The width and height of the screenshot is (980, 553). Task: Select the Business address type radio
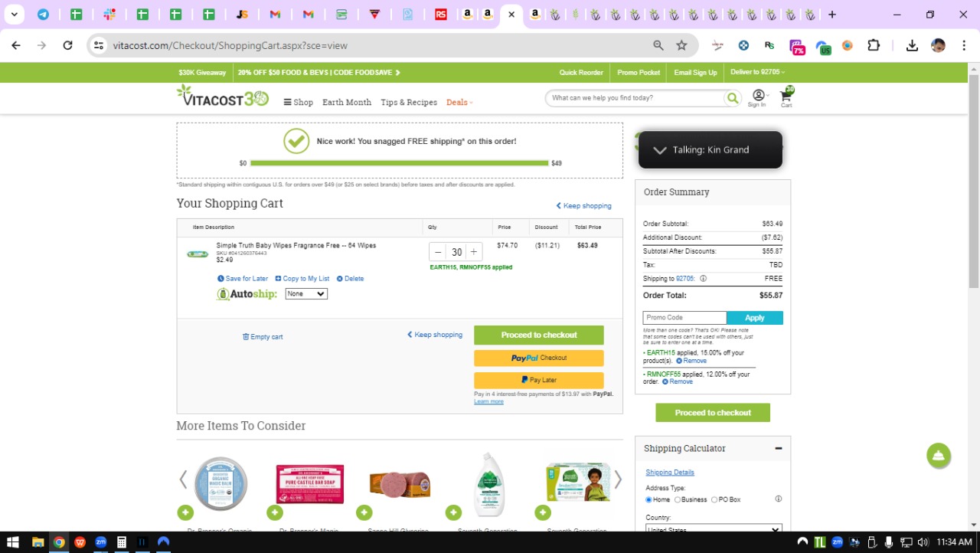[x=677, y=499]
